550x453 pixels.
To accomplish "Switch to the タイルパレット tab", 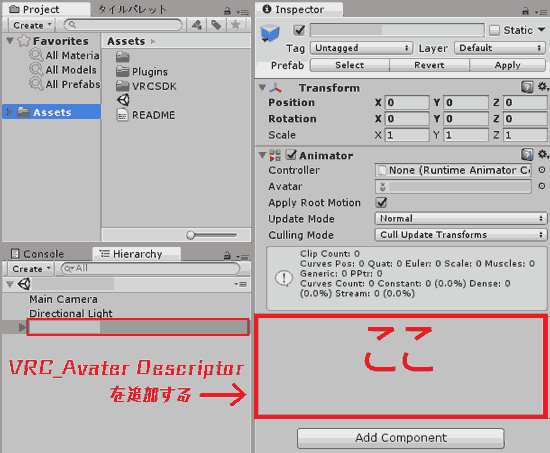I will click(132, 9).
